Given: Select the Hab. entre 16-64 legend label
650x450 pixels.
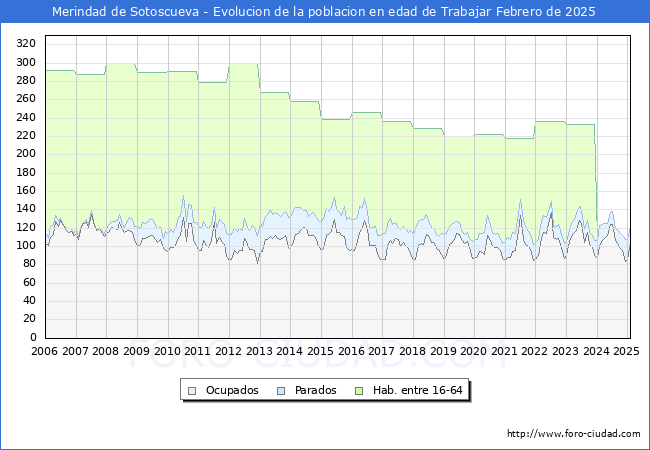Looking at the screenshot, I should click(417, 390).
